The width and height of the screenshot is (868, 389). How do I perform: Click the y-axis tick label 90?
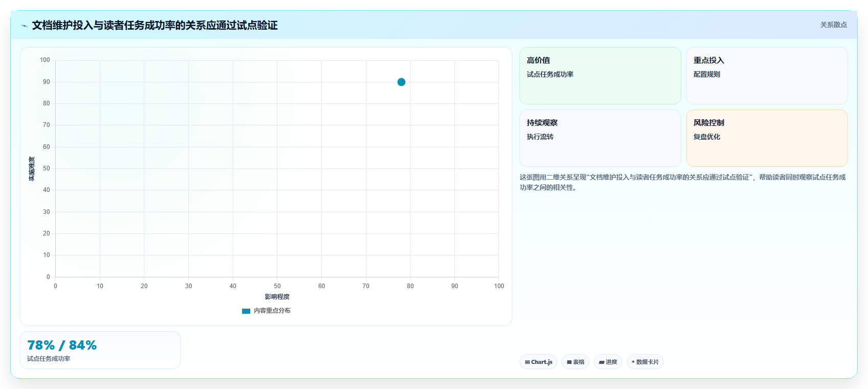coord(47,82)
